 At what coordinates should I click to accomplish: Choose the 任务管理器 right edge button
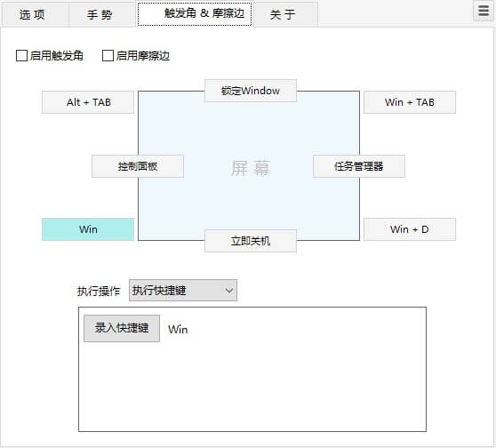(359, 166)
